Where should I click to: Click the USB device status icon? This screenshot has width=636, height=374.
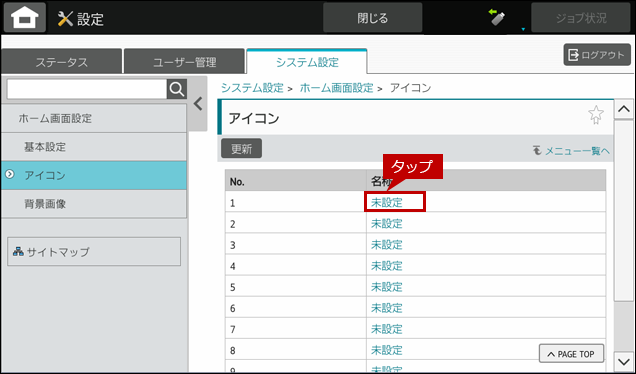point(498,18)
